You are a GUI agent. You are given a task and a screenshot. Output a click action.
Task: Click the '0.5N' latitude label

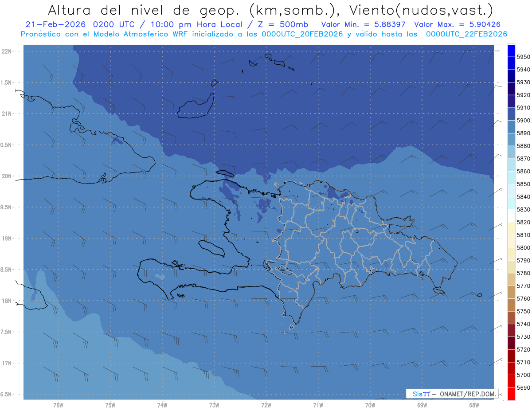pyautogui.click(x=7, y=145)
